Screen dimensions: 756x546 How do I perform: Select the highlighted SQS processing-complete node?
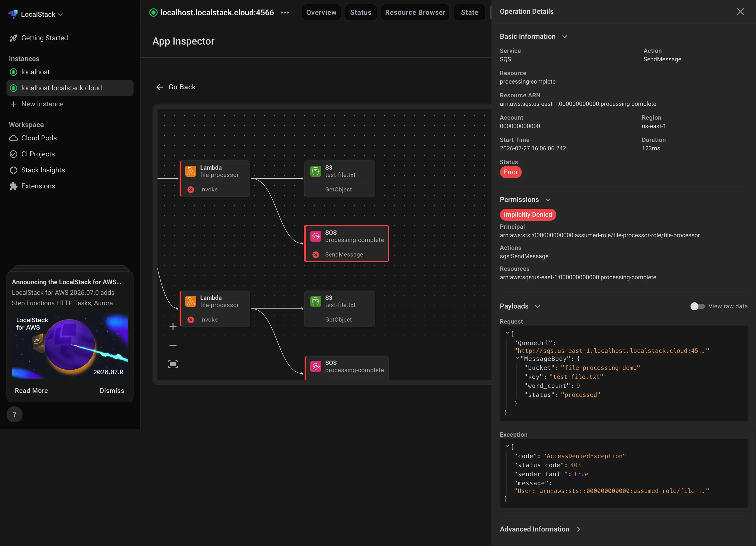coord(346,244)
